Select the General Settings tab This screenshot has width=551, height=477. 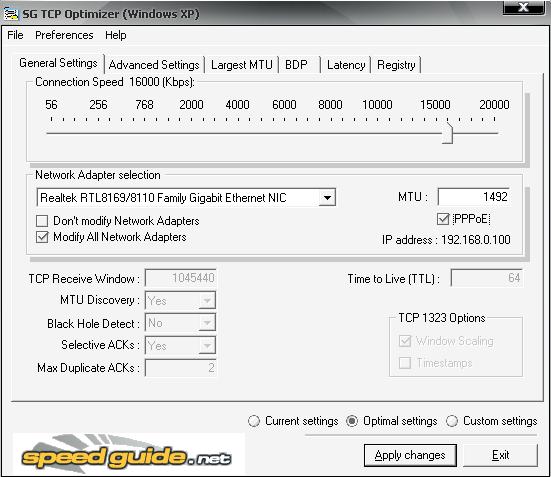coord(58,63)
